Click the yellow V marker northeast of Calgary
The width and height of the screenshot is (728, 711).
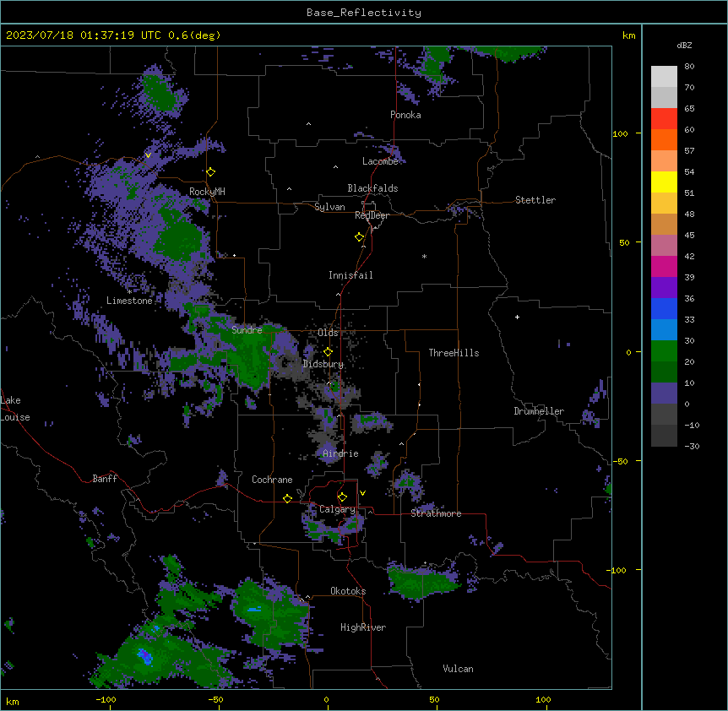(362, 493)
